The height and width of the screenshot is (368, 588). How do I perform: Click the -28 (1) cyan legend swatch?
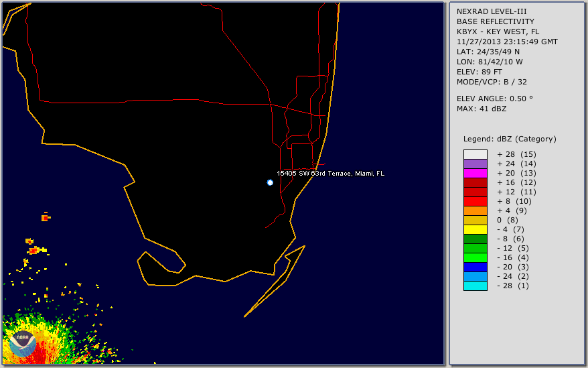click(475, 286)
